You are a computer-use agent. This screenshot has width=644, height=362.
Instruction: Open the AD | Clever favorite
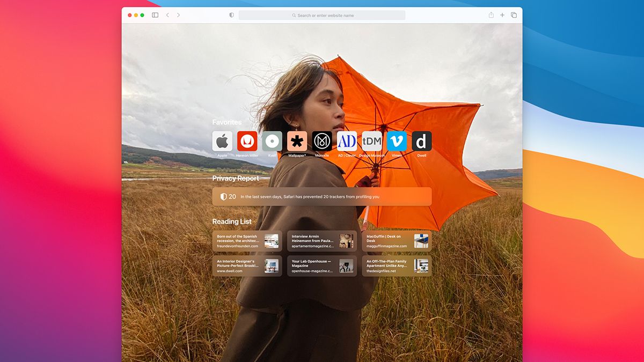[x=347, y=141]
